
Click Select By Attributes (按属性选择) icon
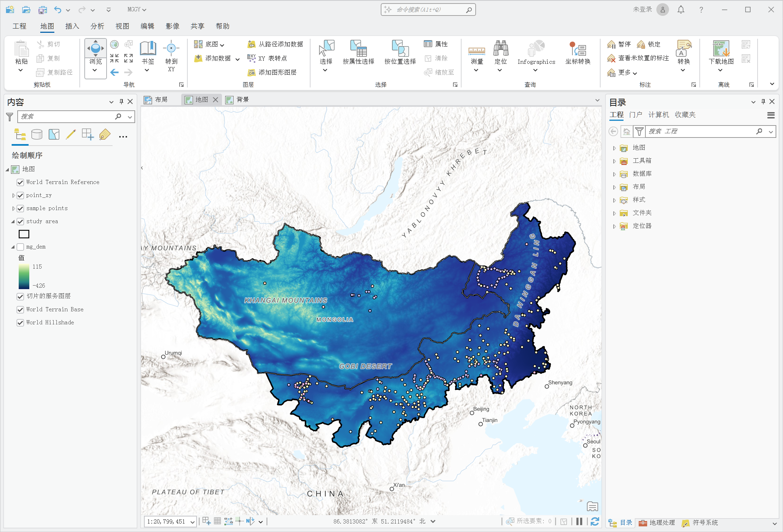coord(358,49)
